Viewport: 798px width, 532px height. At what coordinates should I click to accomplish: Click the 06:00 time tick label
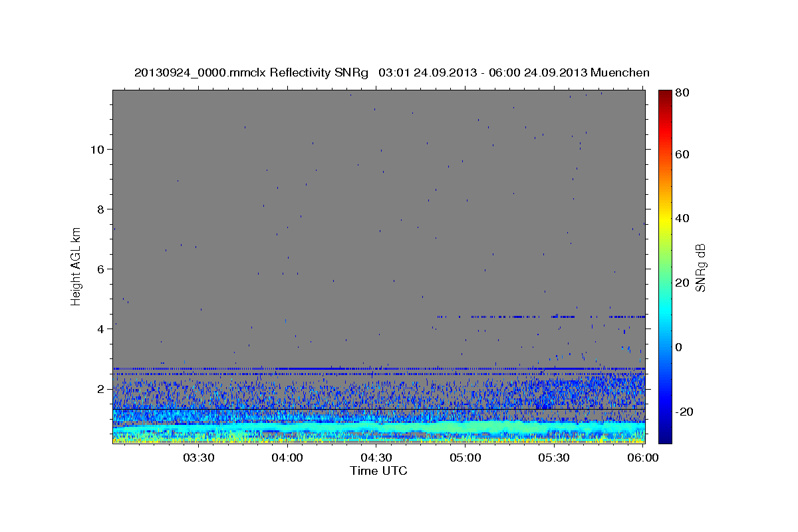pyautogui.click(x=642, y=458)
